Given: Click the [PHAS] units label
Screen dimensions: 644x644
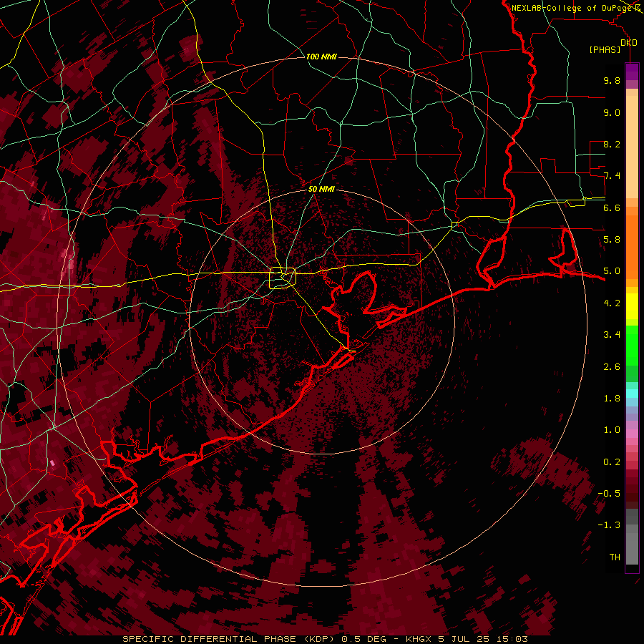Looking at the screenshot, I should (605, 50).
